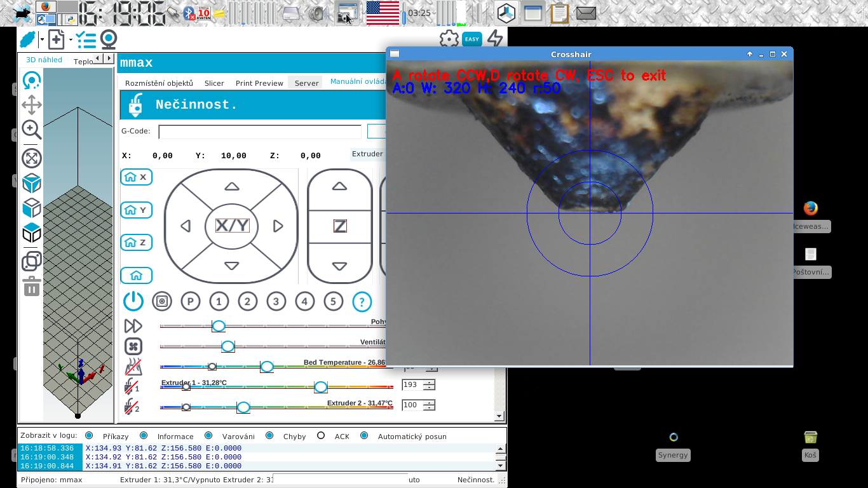Toggle Chyby log filter

(269, 436)
